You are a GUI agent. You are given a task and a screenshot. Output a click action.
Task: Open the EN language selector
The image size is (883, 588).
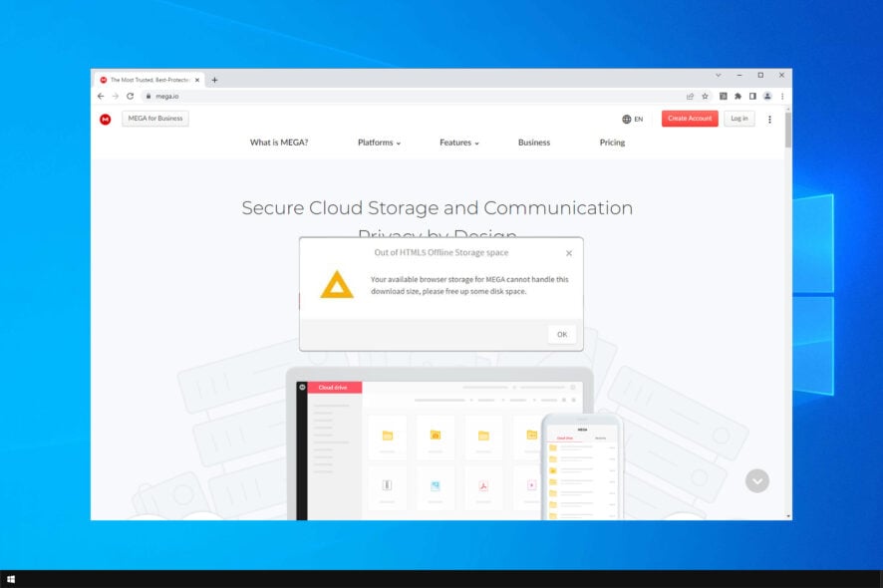[x=633, y=119]
